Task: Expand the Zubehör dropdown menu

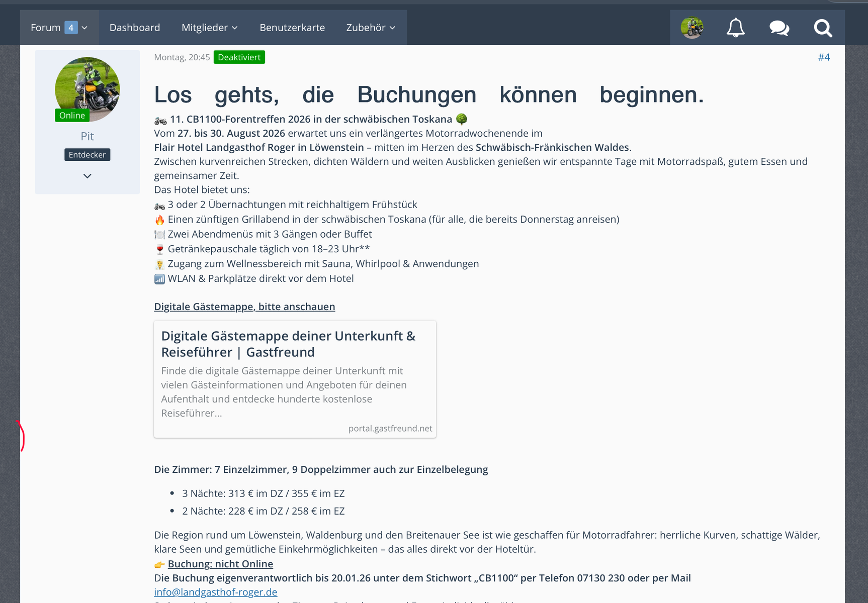Action: 371,28
